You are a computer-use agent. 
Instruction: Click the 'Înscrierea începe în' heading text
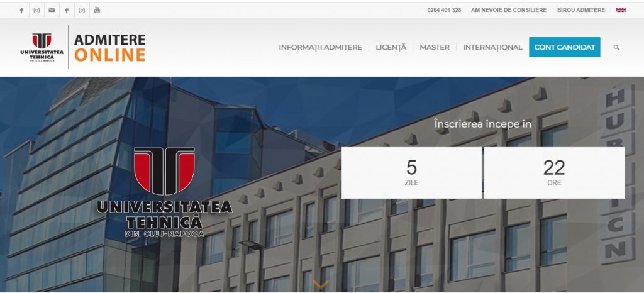[482, 124]
